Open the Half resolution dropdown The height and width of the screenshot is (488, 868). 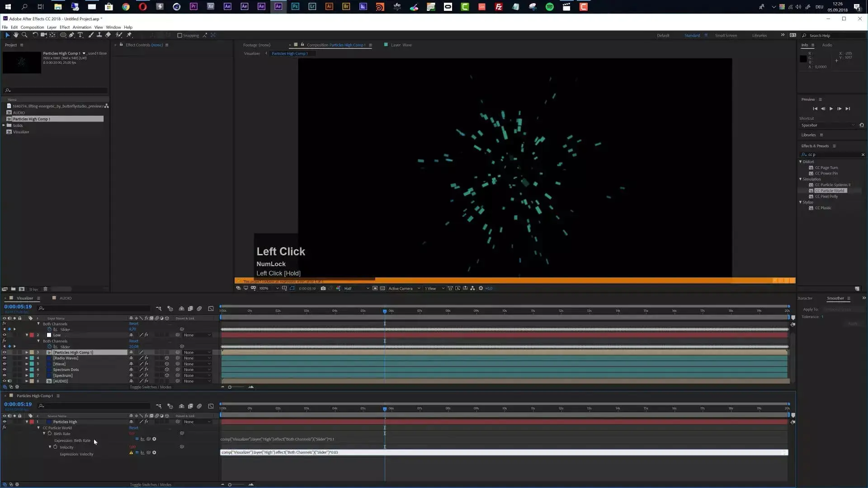pyautogui.click(x=356, y=288)
